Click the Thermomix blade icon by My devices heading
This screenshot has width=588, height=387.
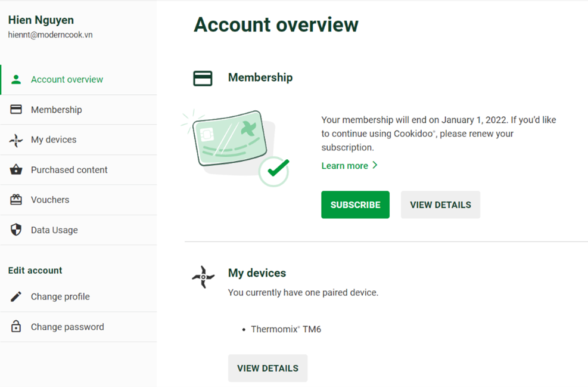coord(203,277)
